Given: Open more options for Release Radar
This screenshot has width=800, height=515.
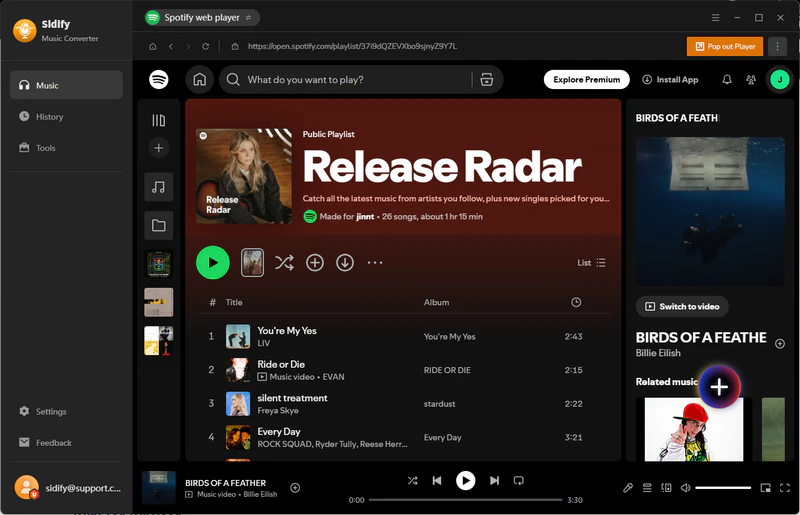Looking at the screenshot, I should pos(375,262).
